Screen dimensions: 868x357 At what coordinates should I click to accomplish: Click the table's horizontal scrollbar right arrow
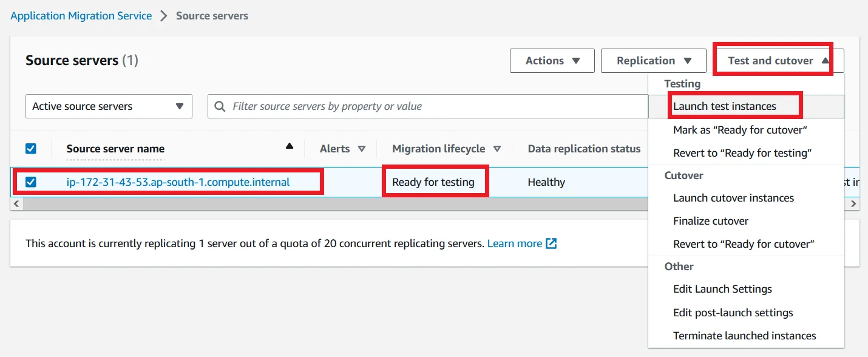click(854, 204)
